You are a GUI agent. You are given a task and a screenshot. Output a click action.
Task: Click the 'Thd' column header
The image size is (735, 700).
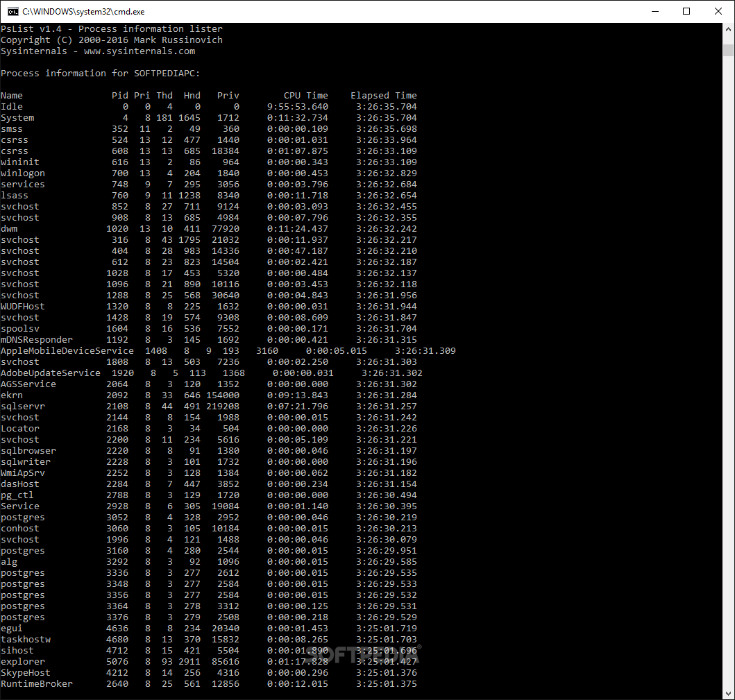point(164,96)
